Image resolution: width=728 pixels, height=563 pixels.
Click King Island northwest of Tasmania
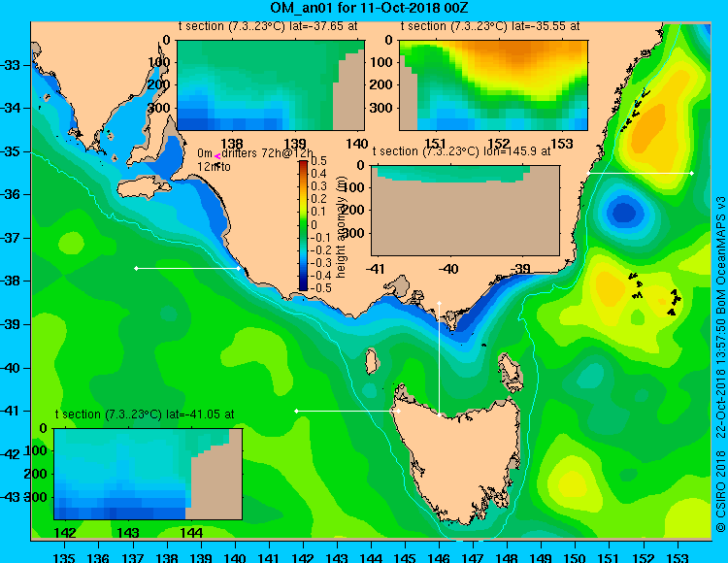(371, 361)
